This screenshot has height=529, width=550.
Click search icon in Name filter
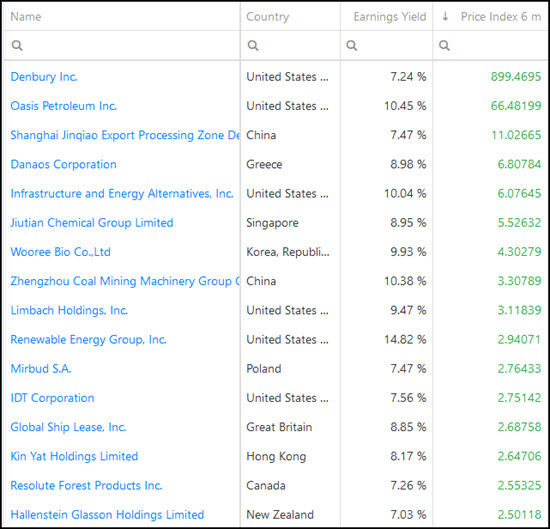[x=17, y=45]
